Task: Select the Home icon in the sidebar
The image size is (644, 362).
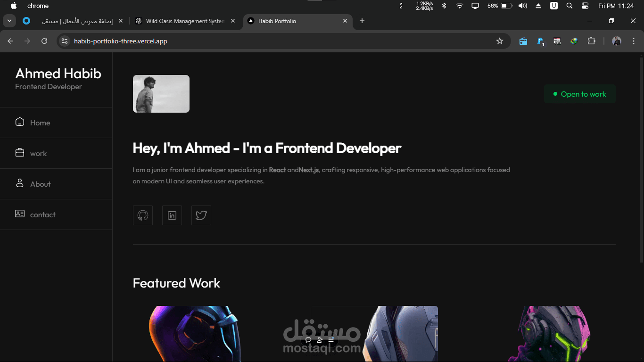Action: pyautogui.click(x=19, y=122)
